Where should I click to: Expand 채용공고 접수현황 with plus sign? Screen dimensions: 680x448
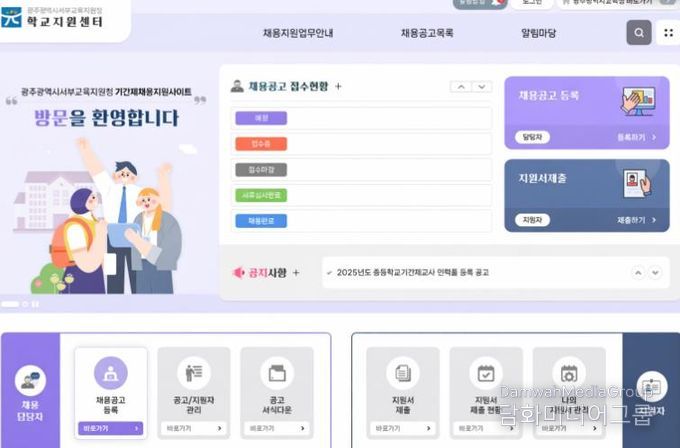click(x=338, y=87)
